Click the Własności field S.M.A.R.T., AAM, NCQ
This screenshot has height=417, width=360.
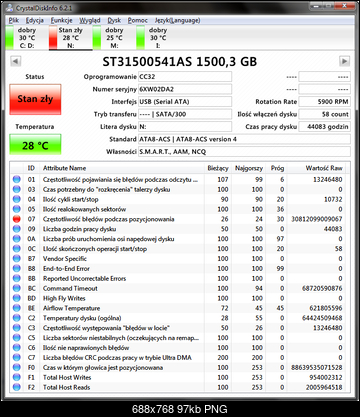[x=244, y=152]
